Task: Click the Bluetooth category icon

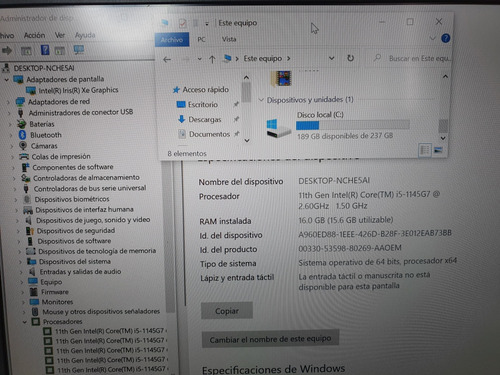Action: tap(22, 135)
